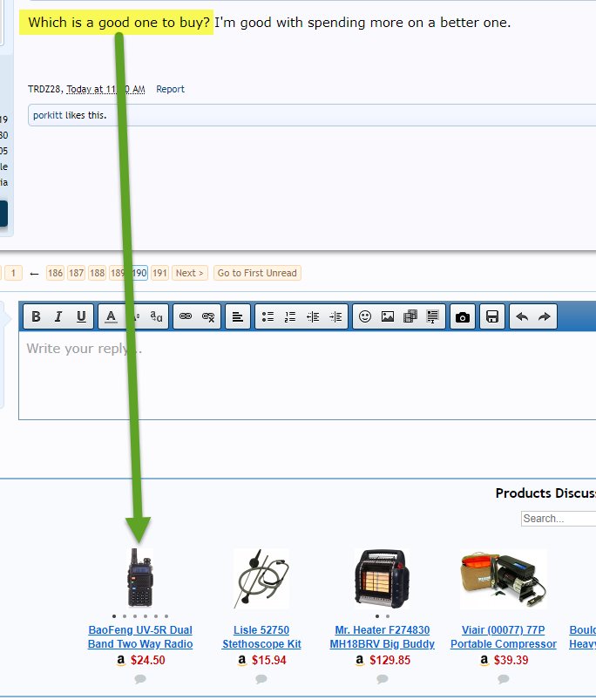Screen dimensions: 596x700
Task: Go to page 1
Action: 13,273
